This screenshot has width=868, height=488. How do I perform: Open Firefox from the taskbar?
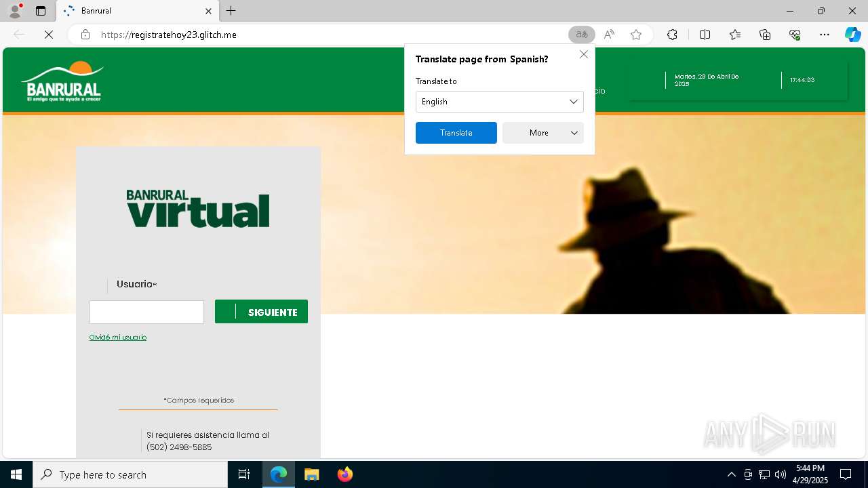[x=344, y=474]
